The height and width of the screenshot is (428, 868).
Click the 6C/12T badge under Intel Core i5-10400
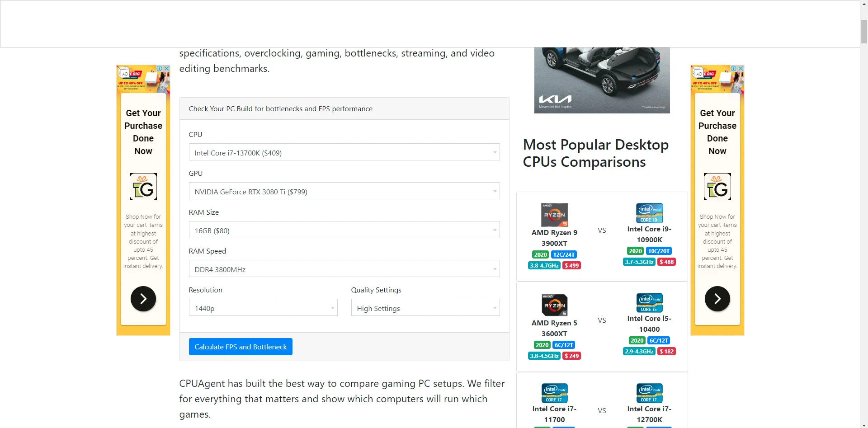tap(659, 340)
